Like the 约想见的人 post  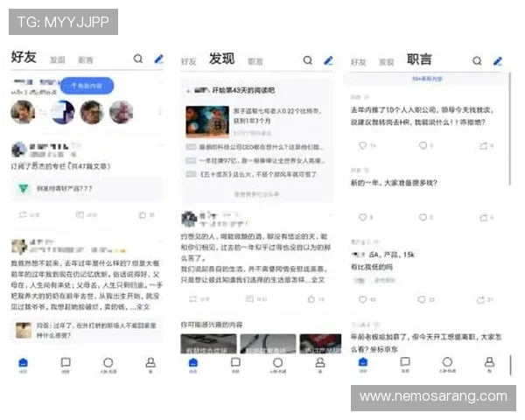pyautogui.click(x=316, y=298)
